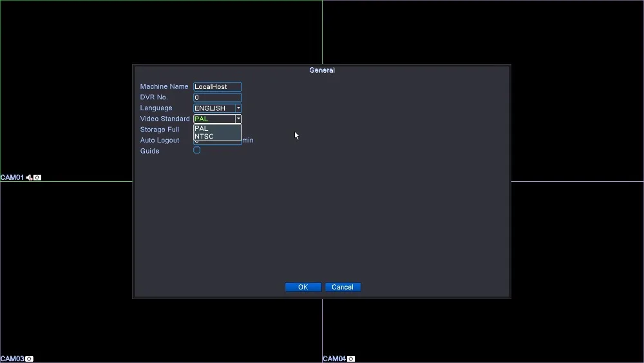Click the CAM01 audio speaker icon

29,177
